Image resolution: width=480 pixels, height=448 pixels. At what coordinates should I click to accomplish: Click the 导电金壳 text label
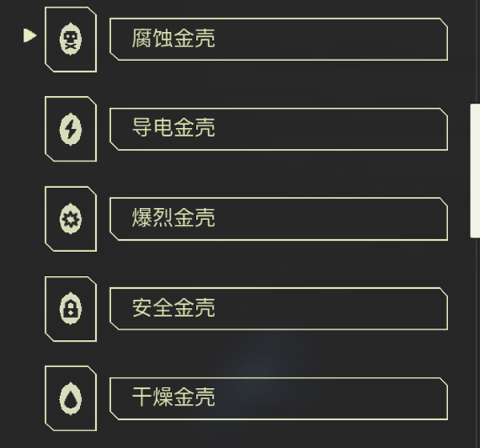click(174, 128)
